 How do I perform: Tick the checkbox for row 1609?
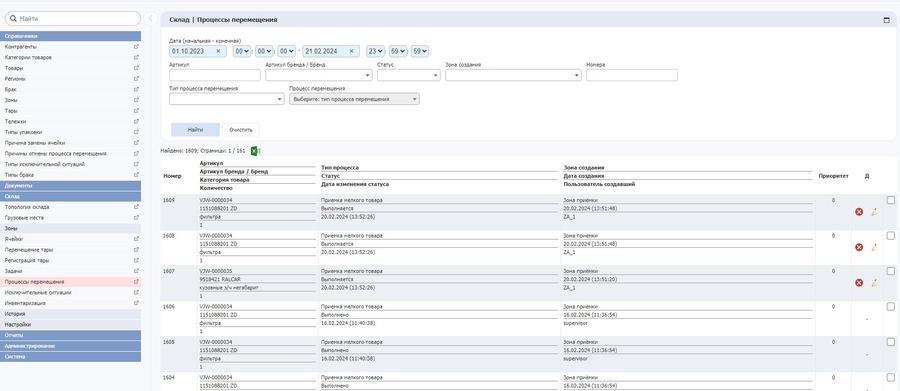[x=890, y=200]
